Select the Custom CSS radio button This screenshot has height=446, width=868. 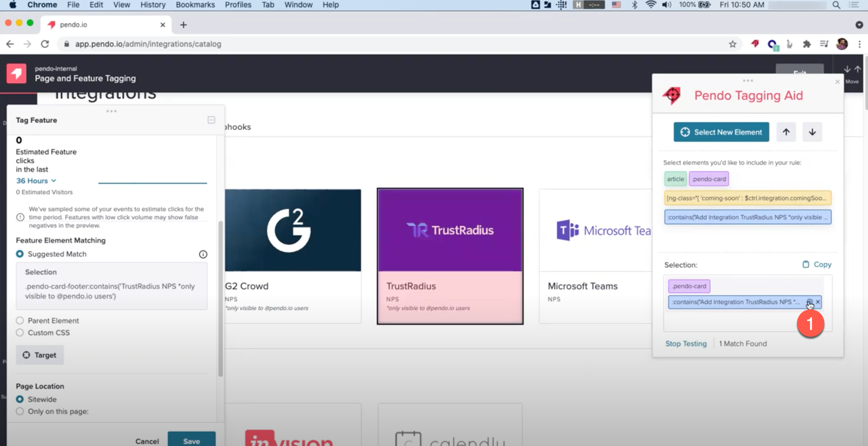(20, 333)
